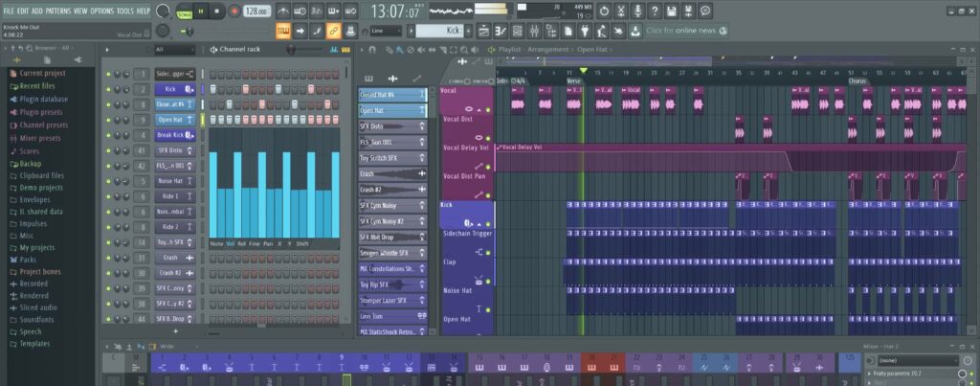Mute the Kick channel in Channel rack
The width and height of the screenshot is (980, 386).
pyautogui.click(x=108, y=89)
